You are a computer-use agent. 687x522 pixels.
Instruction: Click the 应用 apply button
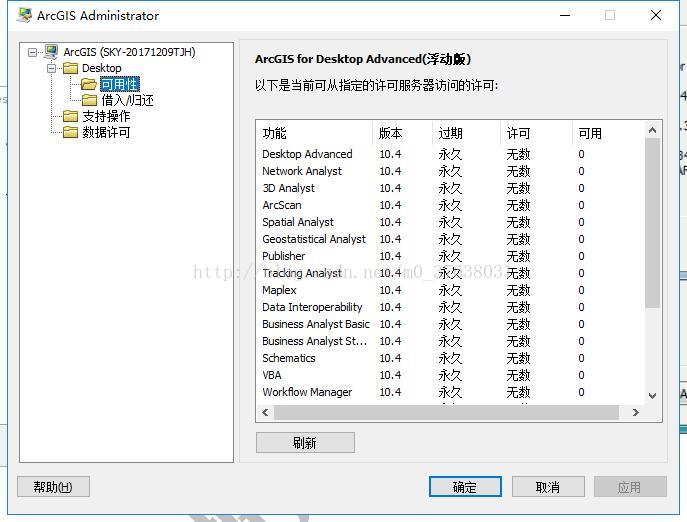click(x=630, y=486)
